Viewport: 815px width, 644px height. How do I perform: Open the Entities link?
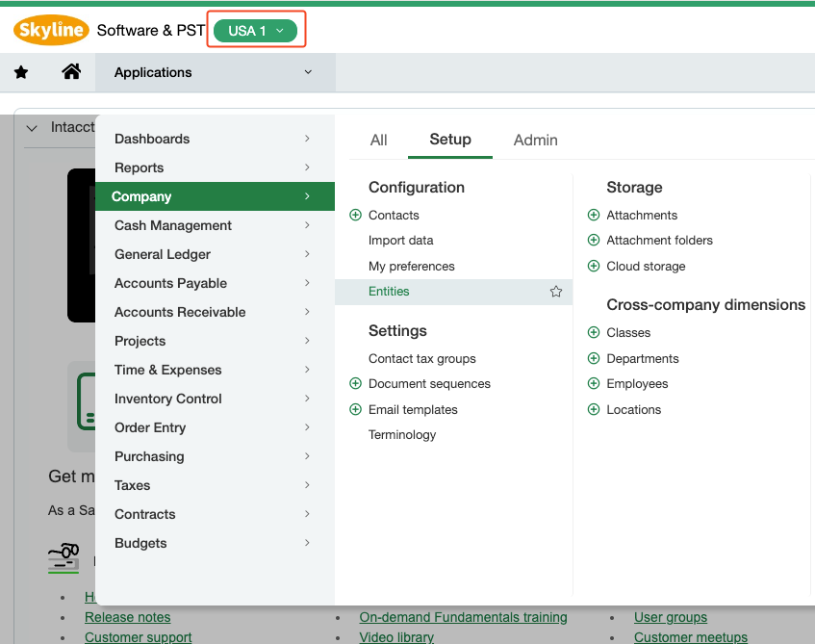coord(389,292)
